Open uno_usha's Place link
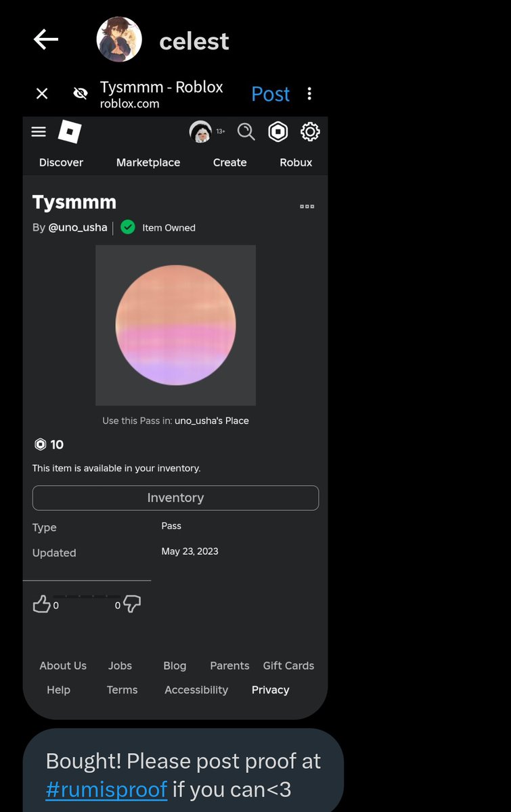This screenshot has width=511, height=812. 212,420
